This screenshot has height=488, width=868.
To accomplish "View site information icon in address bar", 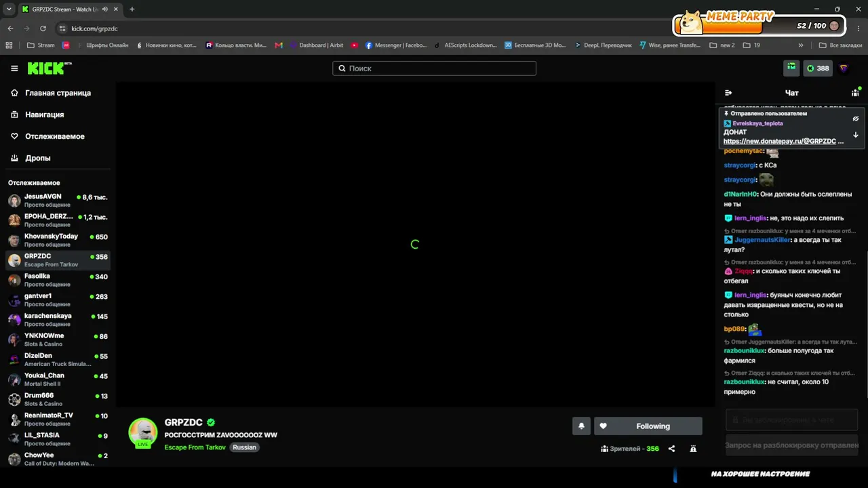I will (x=62, y=28).
